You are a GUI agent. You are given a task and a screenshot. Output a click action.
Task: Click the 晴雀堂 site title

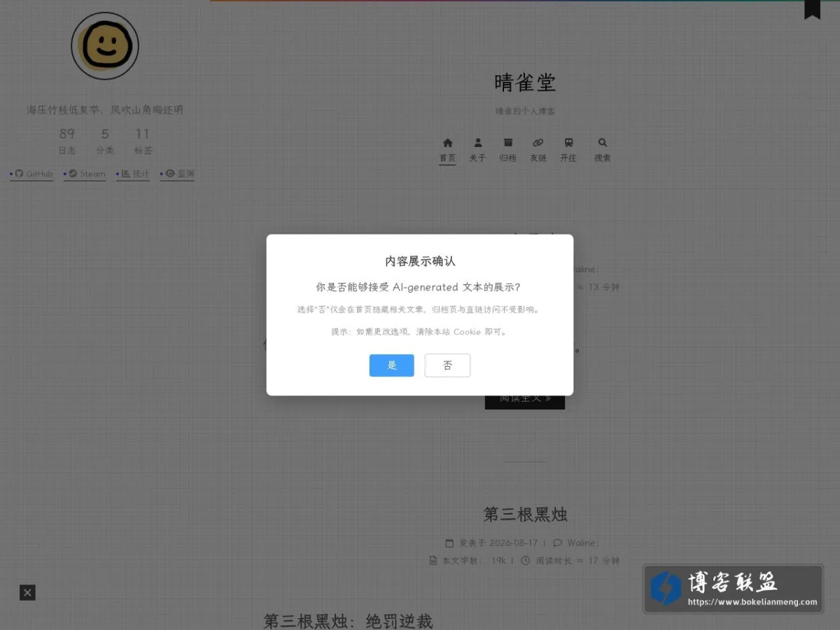coord(525,83)
